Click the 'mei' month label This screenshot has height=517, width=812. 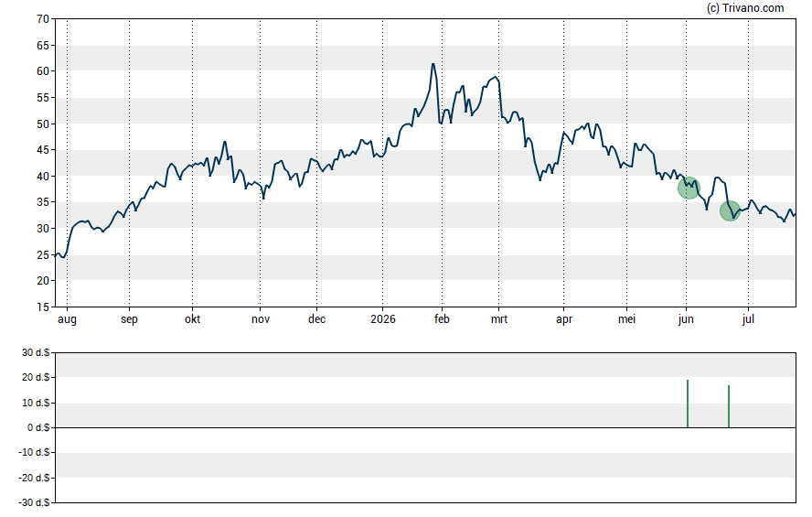pyautogui.click(x=626, y=319)
